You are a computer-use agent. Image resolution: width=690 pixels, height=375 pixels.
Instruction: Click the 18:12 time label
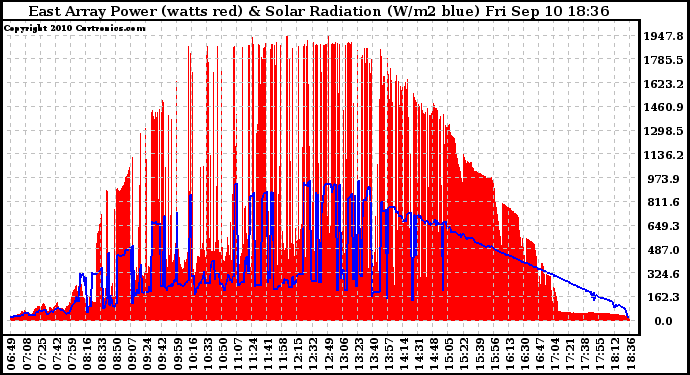click(x=614, y=354)
